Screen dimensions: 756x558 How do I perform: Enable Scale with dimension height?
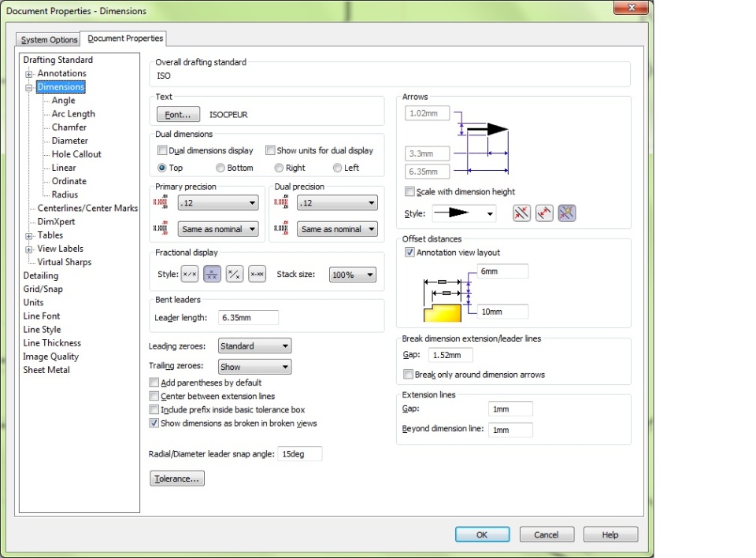pyautogui.click(x=409, y=192)
